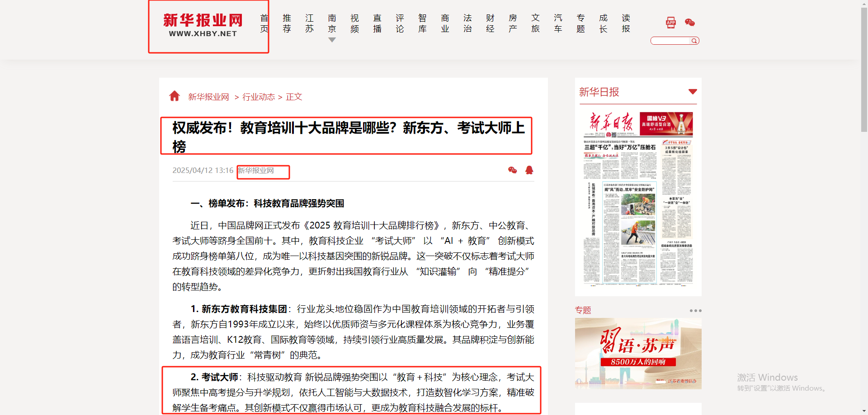Image resolution: width=868 pixels, height=415 pixels.
Task: Expand the 新华日报 panel dropdown arrow
Action: 692,92
